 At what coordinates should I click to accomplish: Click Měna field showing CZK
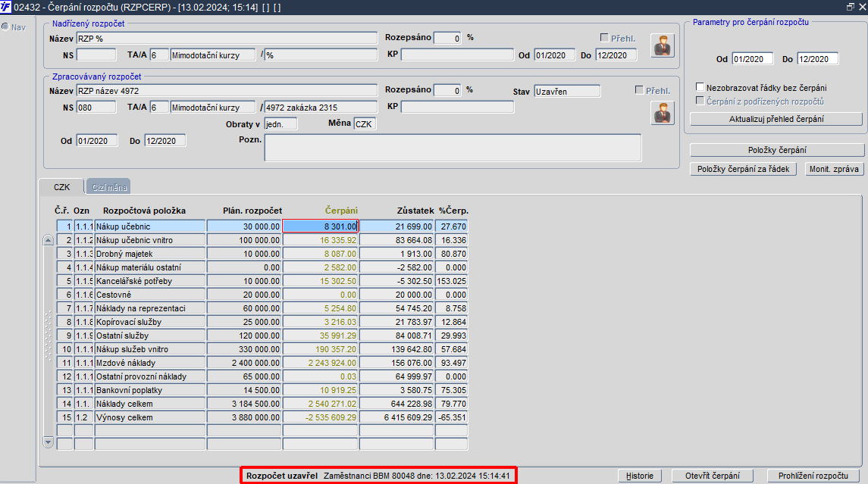[365, 124]
